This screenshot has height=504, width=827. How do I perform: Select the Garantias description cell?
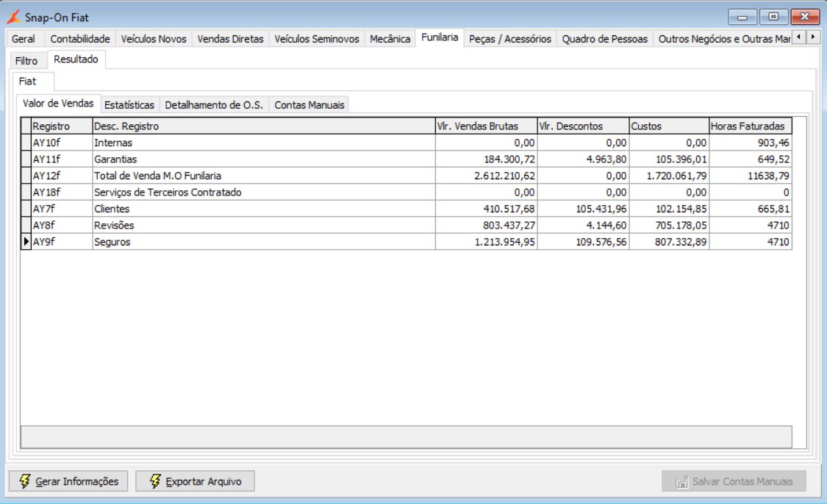point(264,159)
